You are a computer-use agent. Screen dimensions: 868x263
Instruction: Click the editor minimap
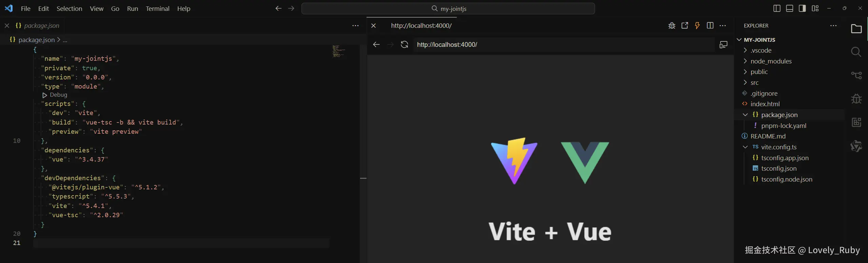339,51
